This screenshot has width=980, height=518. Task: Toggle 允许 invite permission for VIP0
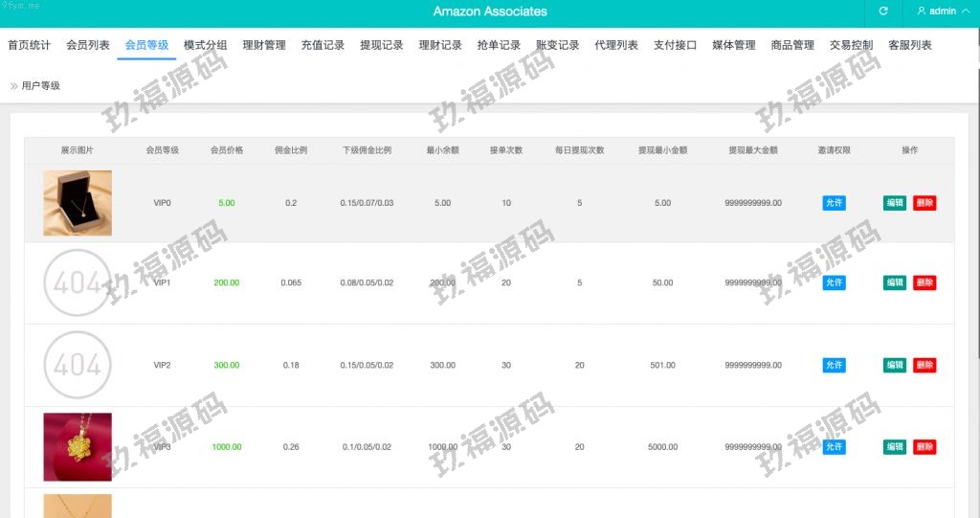[x=834, y=203]
